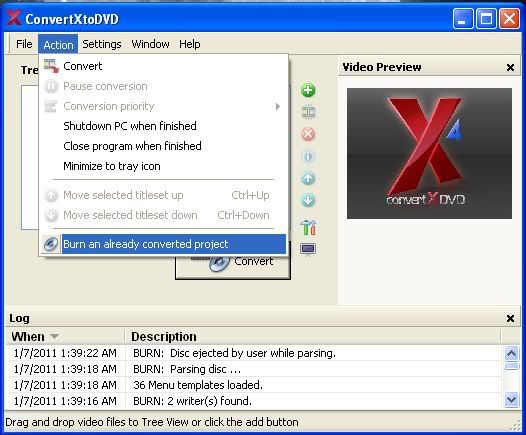
Task: Close the Video Preview panel
Action: point(510,67)
